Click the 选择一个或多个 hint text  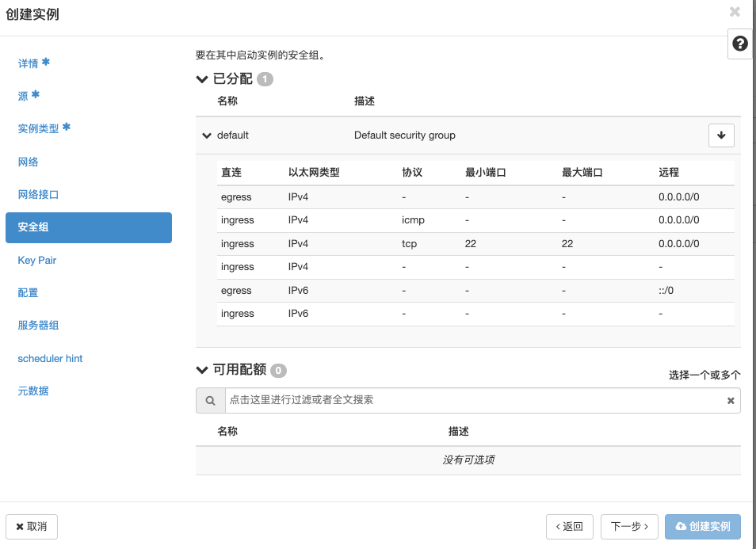tap(704, 376)
